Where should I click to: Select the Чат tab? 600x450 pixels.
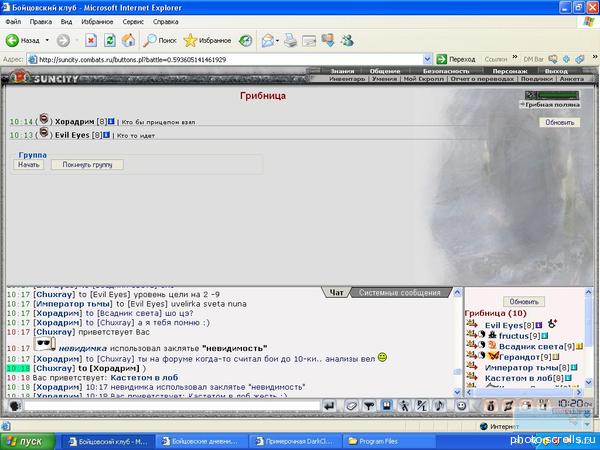coord(337,293)
